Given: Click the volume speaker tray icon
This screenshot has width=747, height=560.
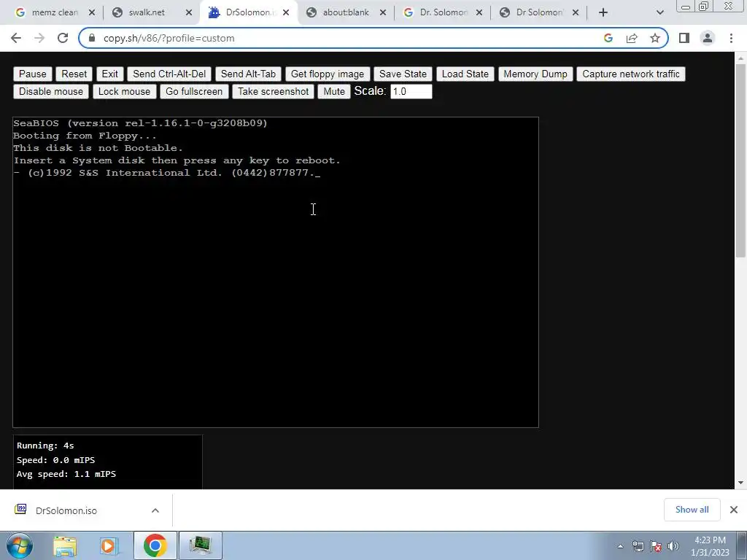Looking at the screenshot, I should [673, 546].
